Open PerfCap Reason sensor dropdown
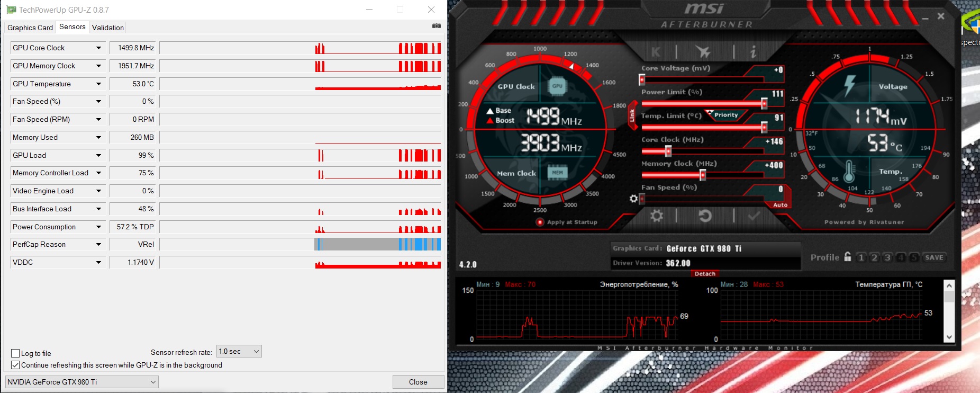The height and width of the screenshot is (393, 980). (x=98, y=244)
